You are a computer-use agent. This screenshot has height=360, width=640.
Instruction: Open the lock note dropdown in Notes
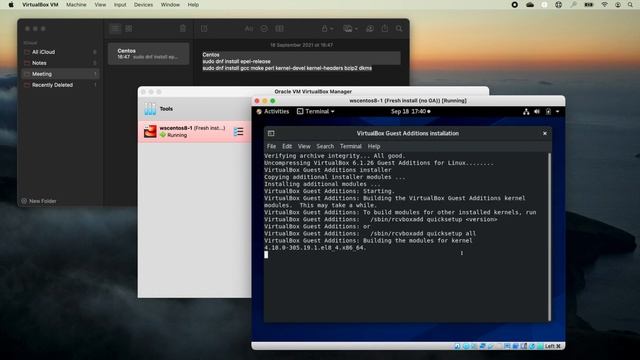[327, 29]
